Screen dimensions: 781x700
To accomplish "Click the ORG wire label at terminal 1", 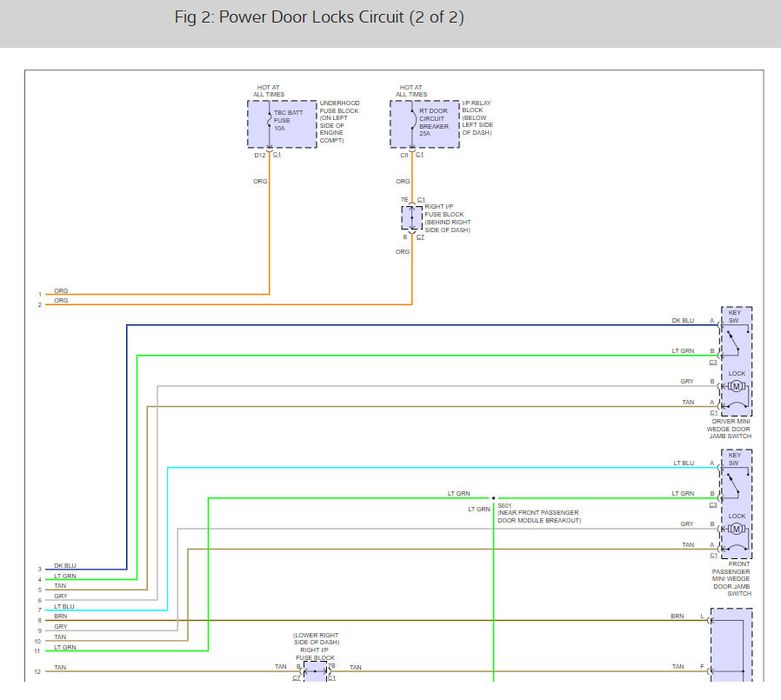I will tap(61, 290).
